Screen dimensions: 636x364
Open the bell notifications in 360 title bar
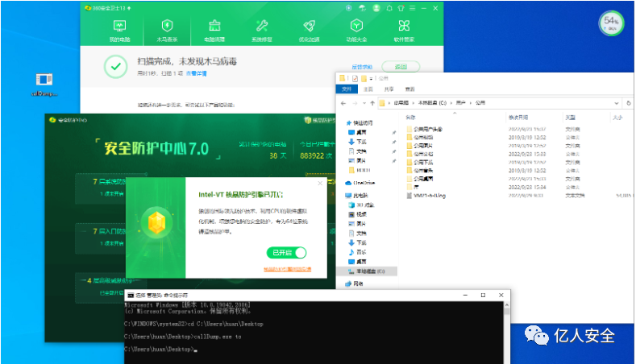coord(389,8)
